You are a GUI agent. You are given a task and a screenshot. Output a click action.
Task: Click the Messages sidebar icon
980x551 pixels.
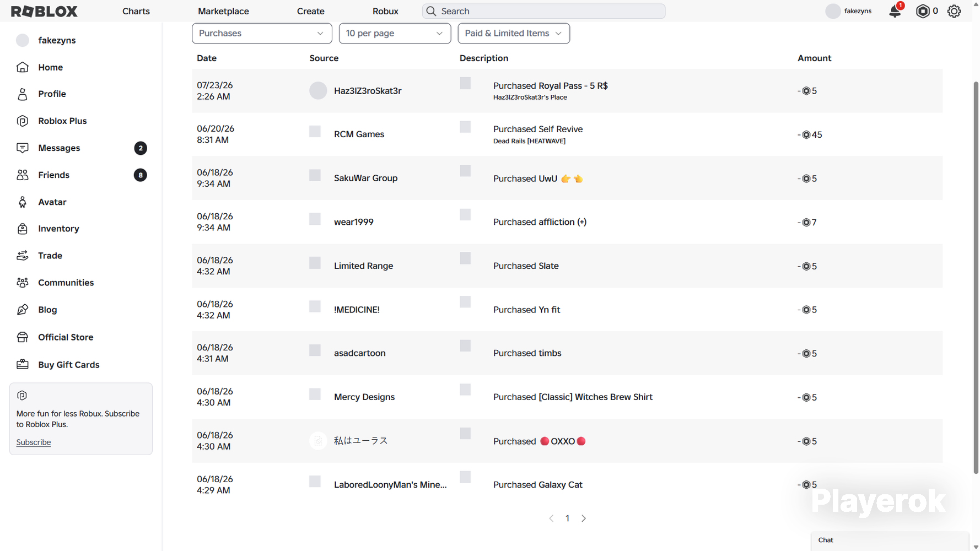pos(23,148)
